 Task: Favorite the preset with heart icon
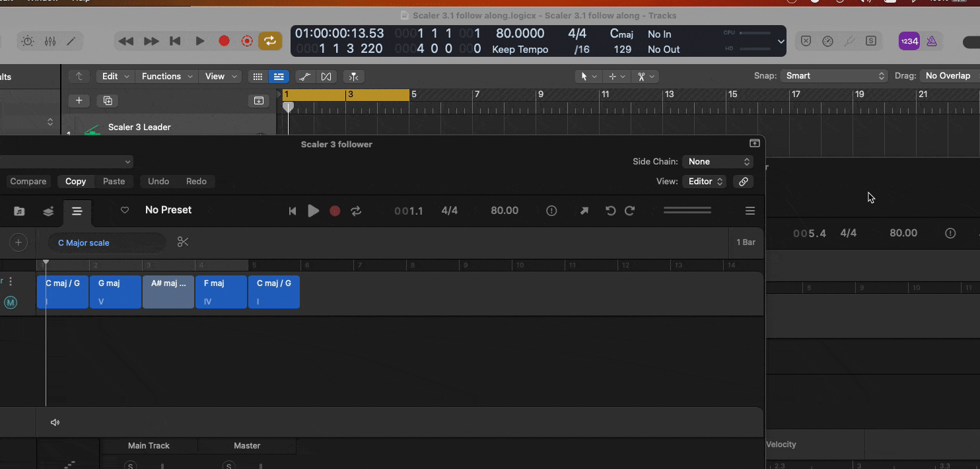point(125,210)
